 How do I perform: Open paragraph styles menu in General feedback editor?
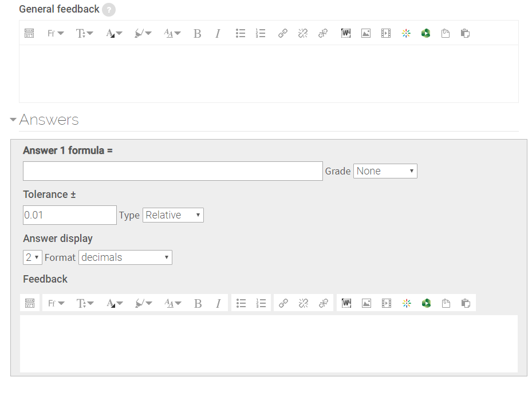pyautogui.click(x=172, y=33)
